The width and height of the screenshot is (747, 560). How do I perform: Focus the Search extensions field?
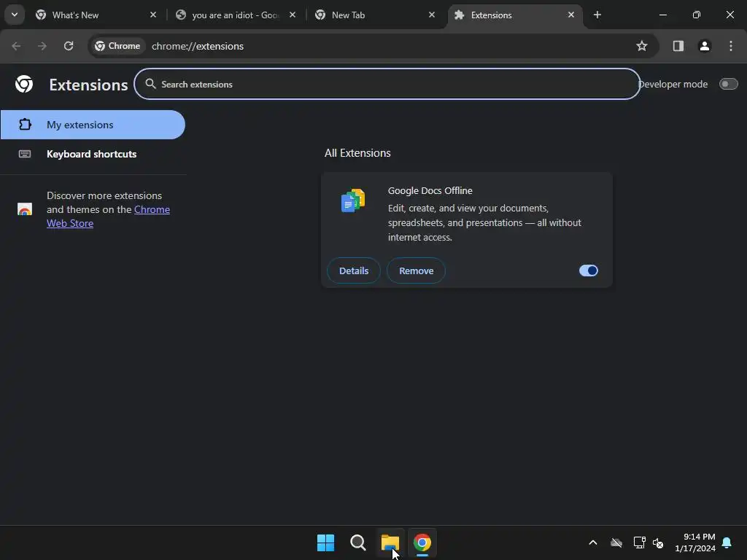click(387, 85)
